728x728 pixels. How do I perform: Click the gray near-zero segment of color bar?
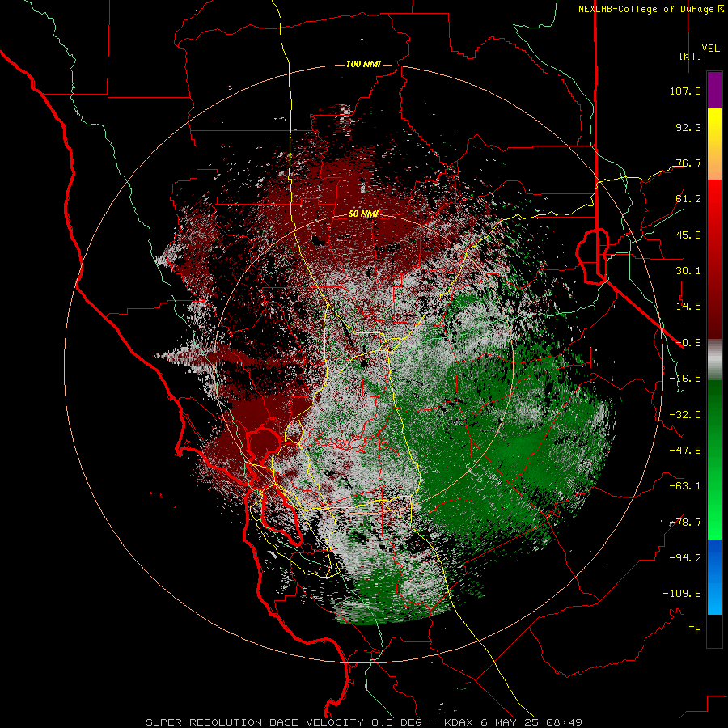tap(714, 360)
